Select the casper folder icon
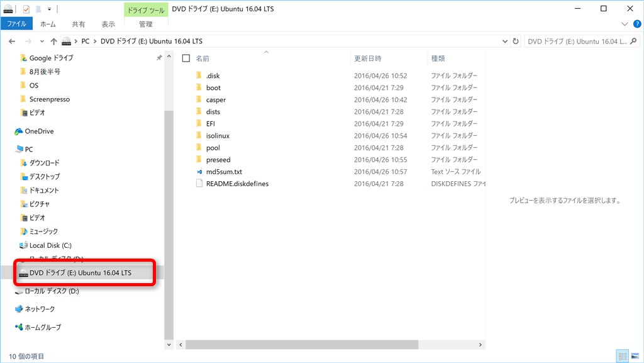This screenshot has width=644, height=363. tap(199, 99)
